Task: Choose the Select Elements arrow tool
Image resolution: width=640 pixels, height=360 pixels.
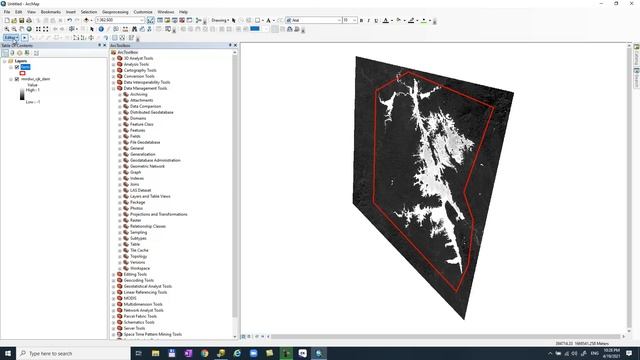Action: click(x=92, y=29)
